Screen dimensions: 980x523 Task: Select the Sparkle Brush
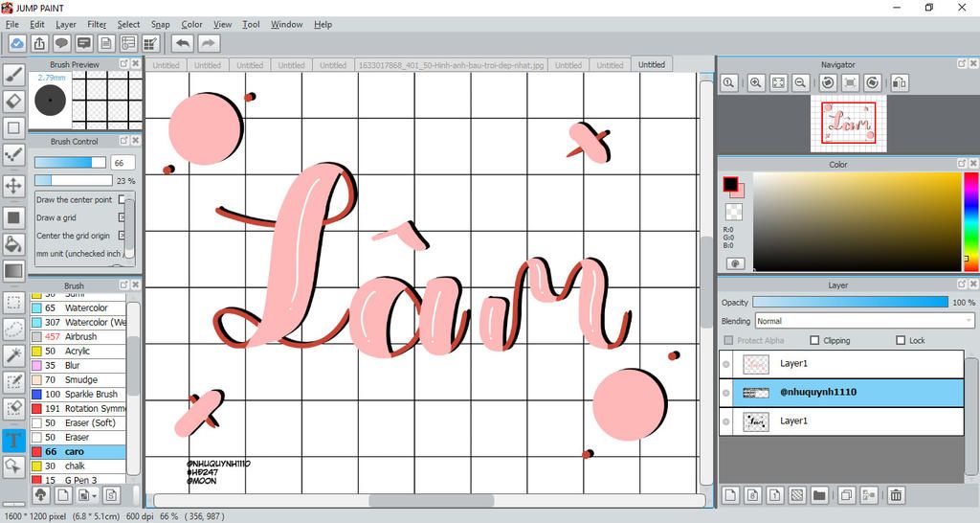(x=78, y=394)
